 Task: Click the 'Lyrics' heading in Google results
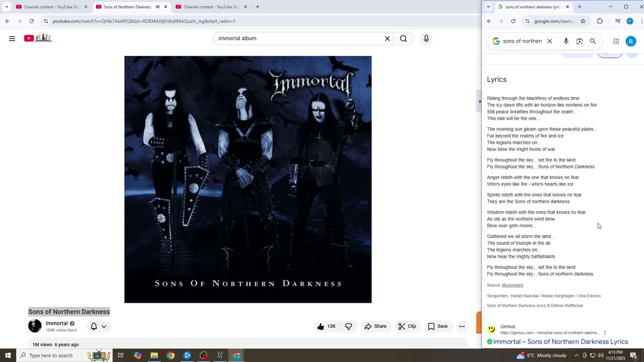pyautogui.click(x=497, y=79)
